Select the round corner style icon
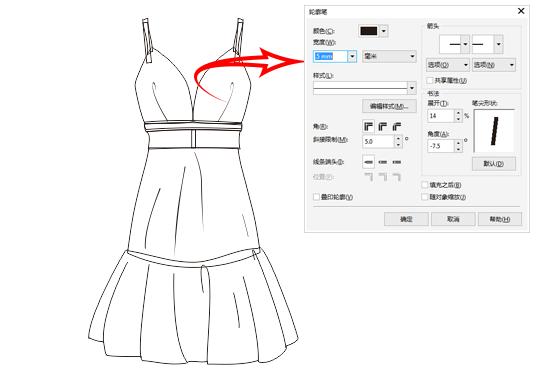The height and width of the screenshot is (379, 537). 383,127
